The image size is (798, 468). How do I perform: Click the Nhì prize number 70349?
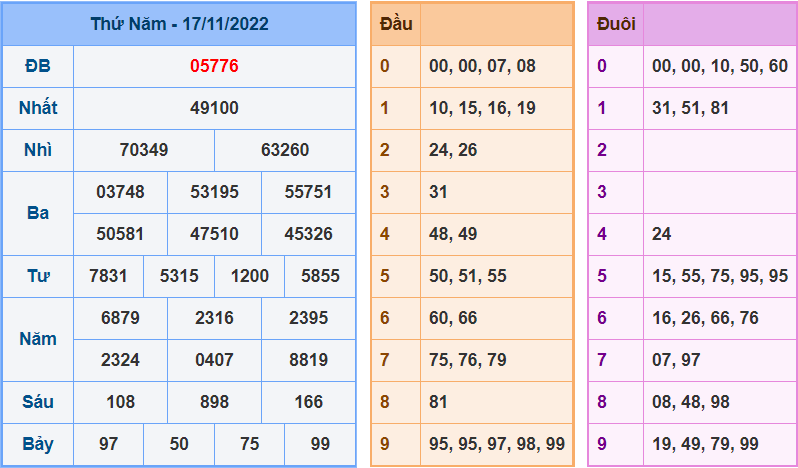click(x=144, y=150)
